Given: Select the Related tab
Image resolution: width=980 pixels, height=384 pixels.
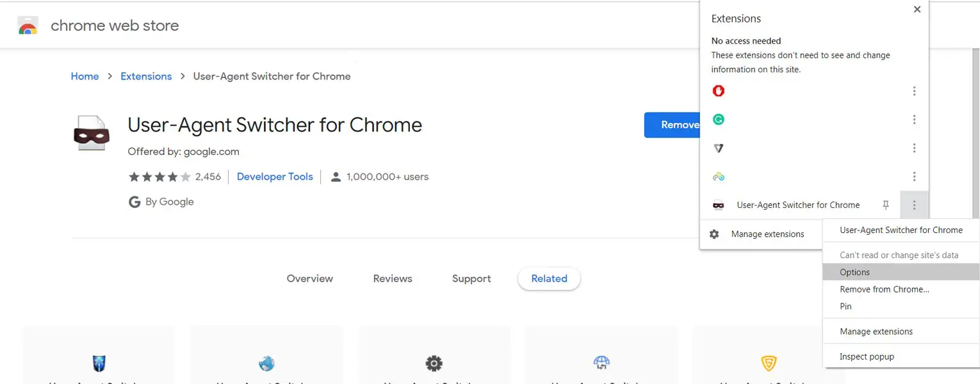Looking at the screenshot, I should tap(549, 278).
